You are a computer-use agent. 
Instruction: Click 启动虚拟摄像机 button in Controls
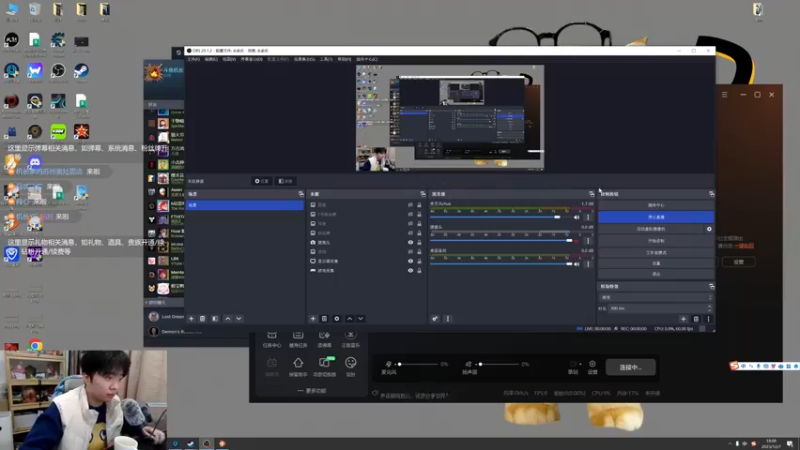[651, 229]
